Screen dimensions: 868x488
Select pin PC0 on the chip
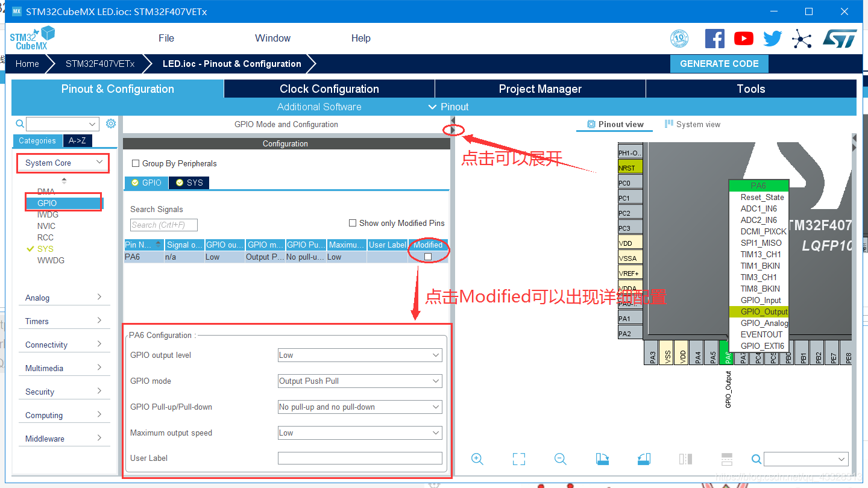point(630,183)
